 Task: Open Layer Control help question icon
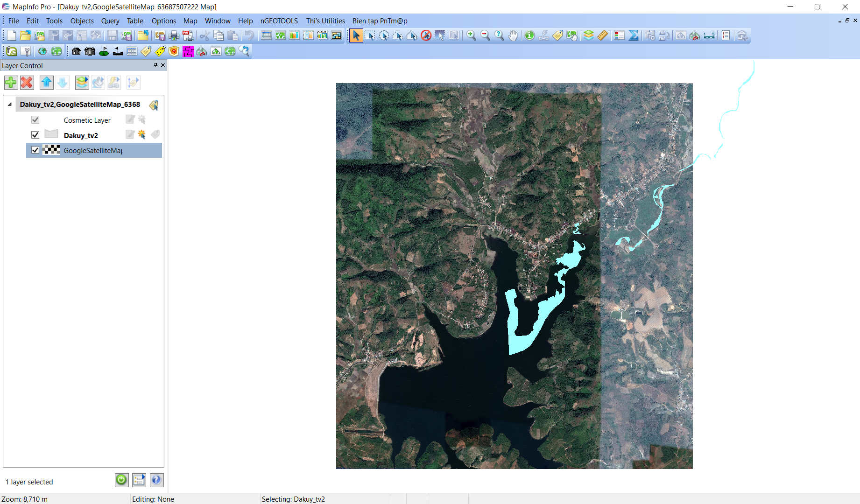(x=156, y=480)
